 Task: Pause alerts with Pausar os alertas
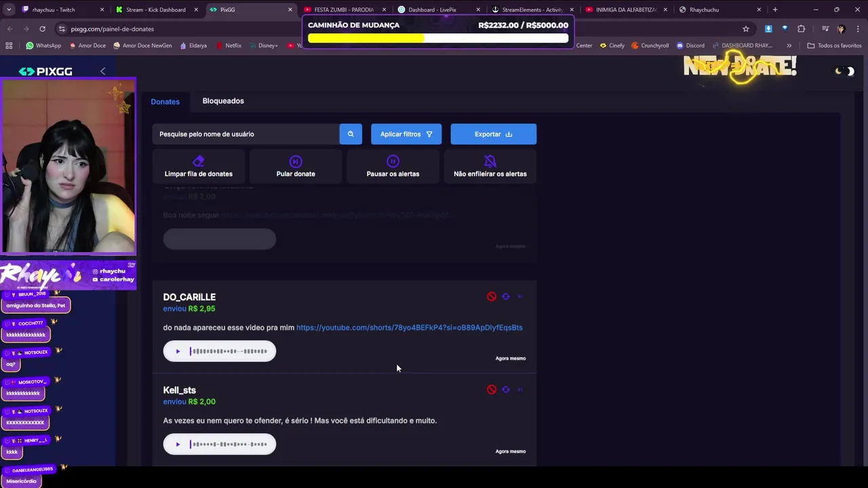393,167
